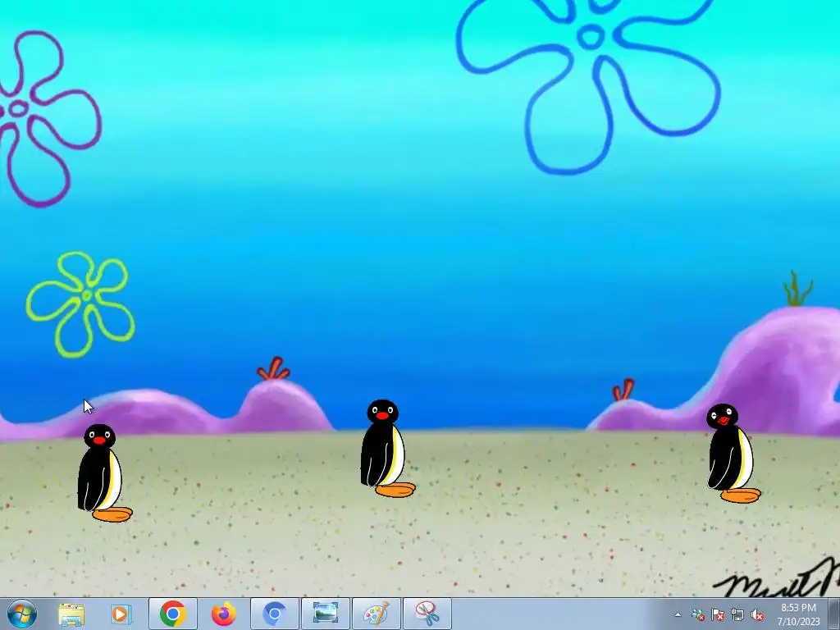Show hidden system tray icons
Screen dimensions: 840x630
pyautogui.click(x=678, y=615)
